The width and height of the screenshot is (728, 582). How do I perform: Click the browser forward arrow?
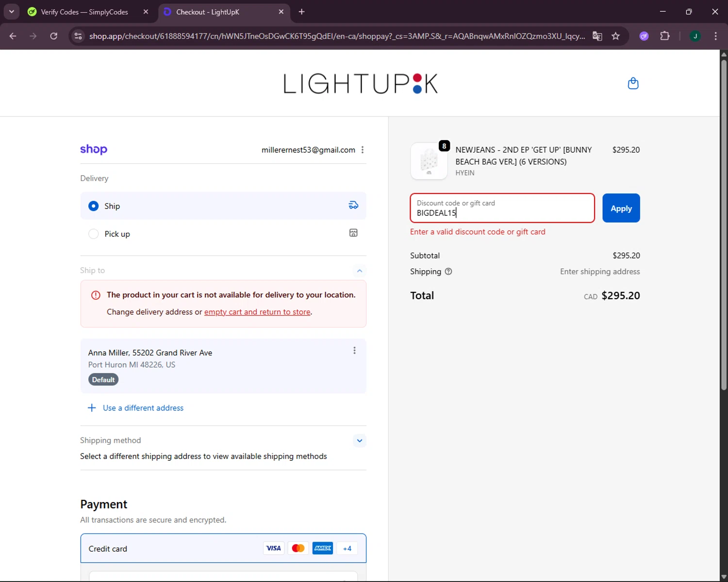point(33,36)
